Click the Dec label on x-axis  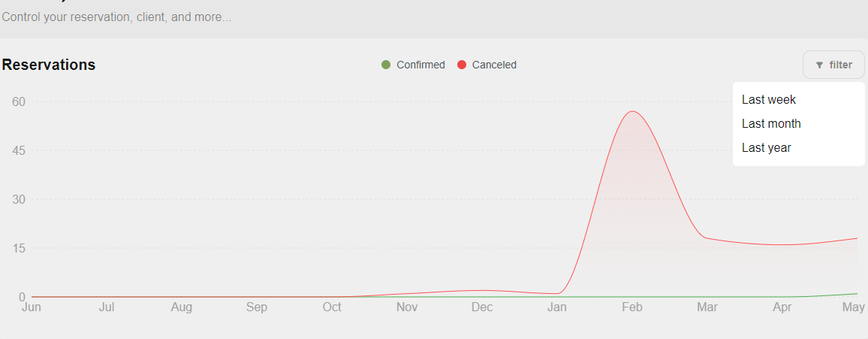482,307
